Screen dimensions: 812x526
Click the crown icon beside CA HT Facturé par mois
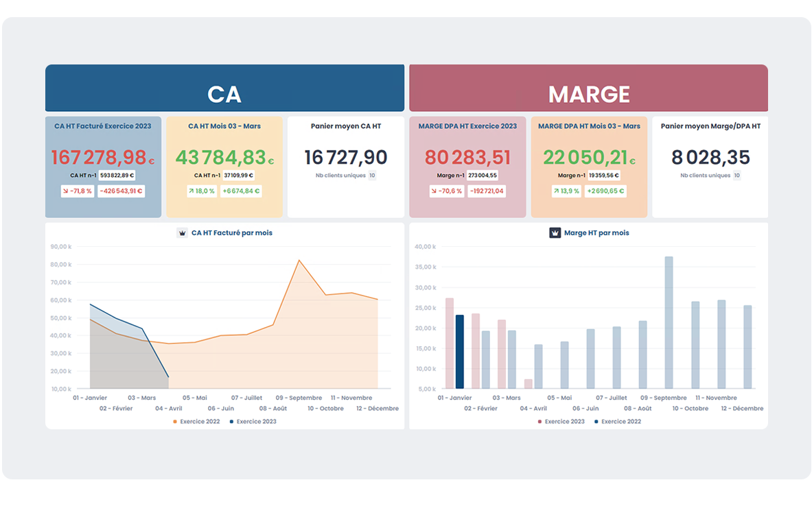click(x=182, y=233)
